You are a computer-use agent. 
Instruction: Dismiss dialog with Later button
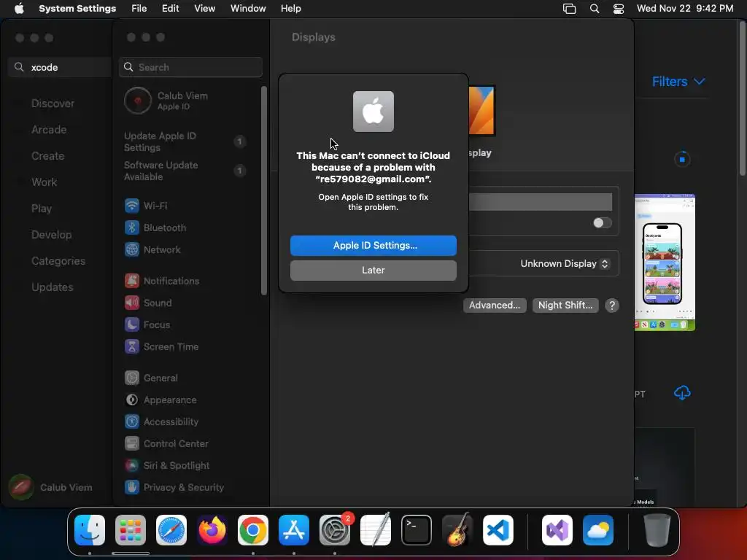click(373, 271)
